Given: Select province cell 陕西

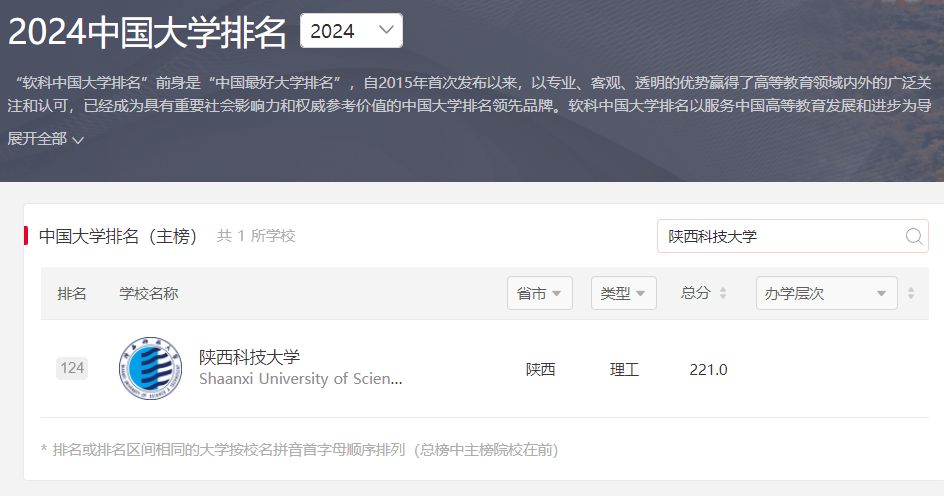Looking at the screenshot, I should 540,370.
